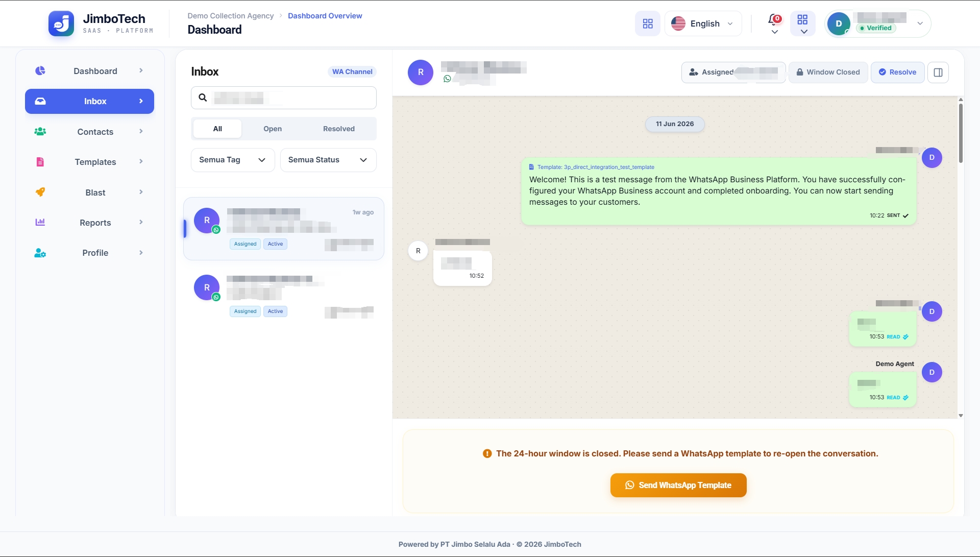
Task: Expand the user profile dropdown chevron
Action: point(920,23)
